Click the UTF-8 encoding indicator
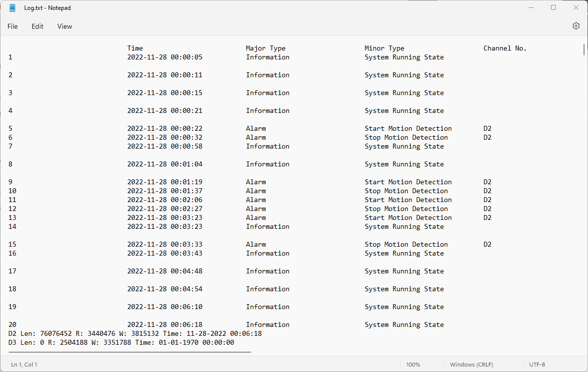588x372 pixels. 537,364
